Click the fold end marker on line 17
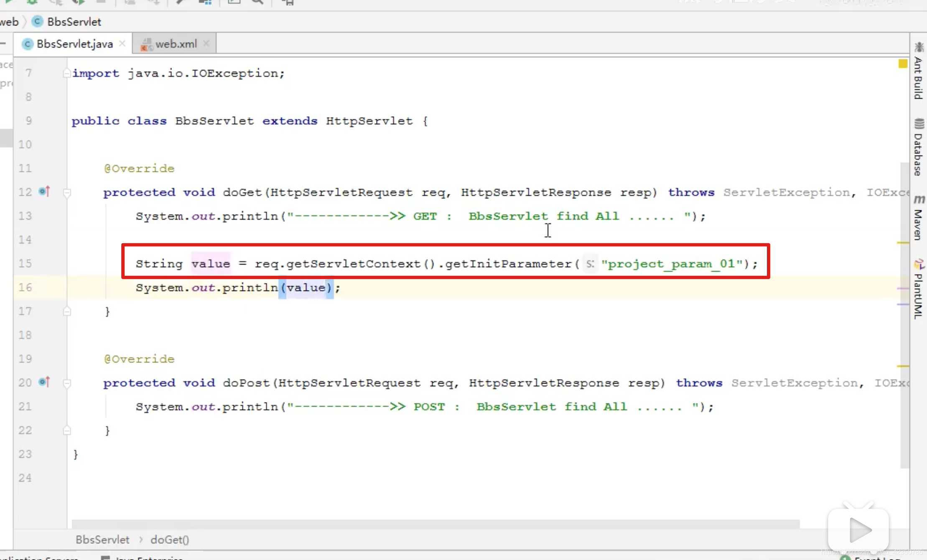The image size is (927, 560). point(67,311)
